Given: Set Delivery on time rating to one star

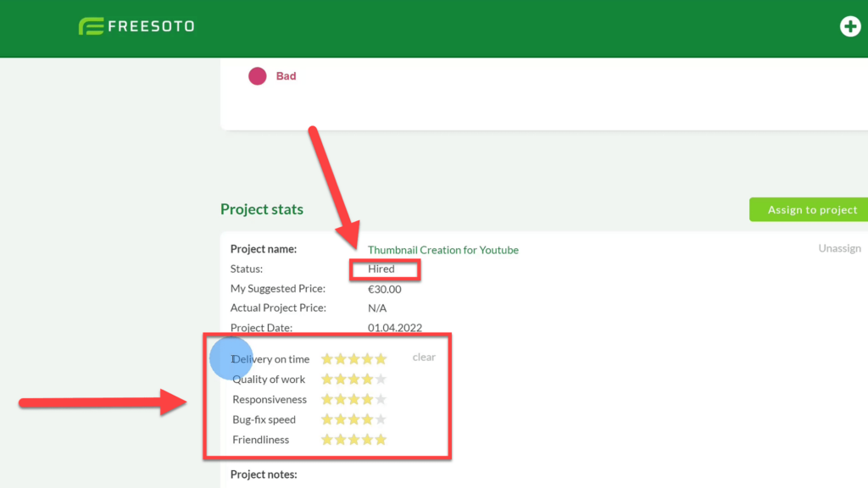Looking at the screenshot, I should pyautogui.click(x=327, y=359).
